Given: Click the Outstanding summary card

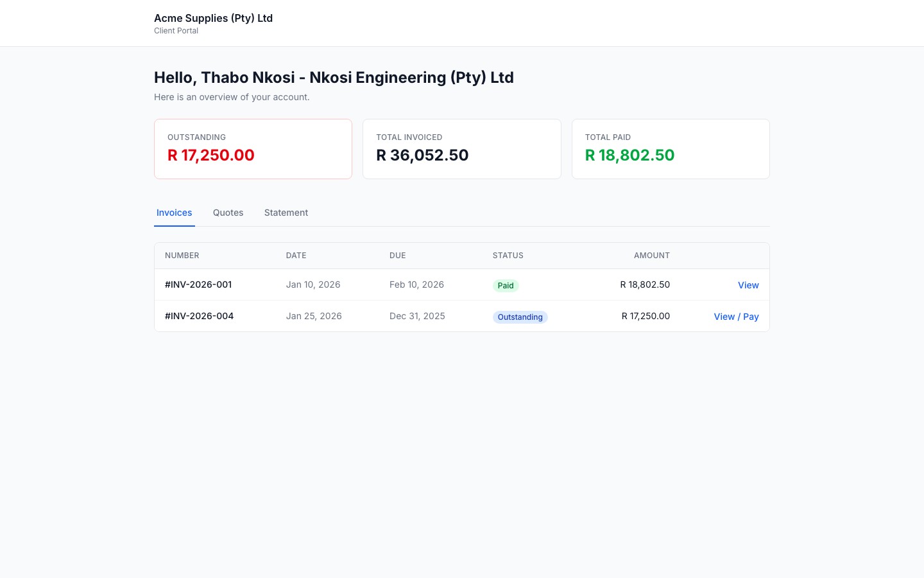Looking at the screenshot, I should 253,148.
